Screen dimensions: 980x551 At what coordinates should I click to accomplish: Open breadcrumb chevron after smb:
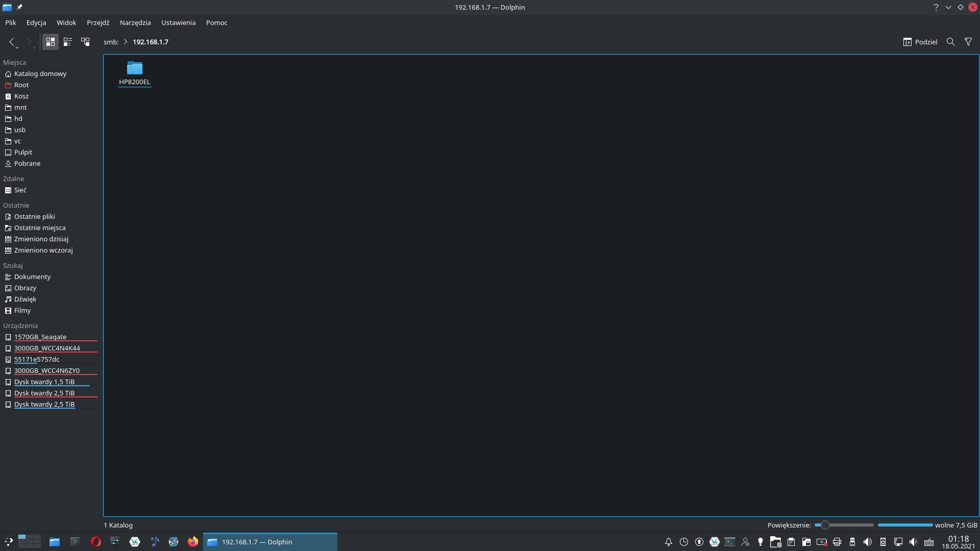[x=126, y=42]
